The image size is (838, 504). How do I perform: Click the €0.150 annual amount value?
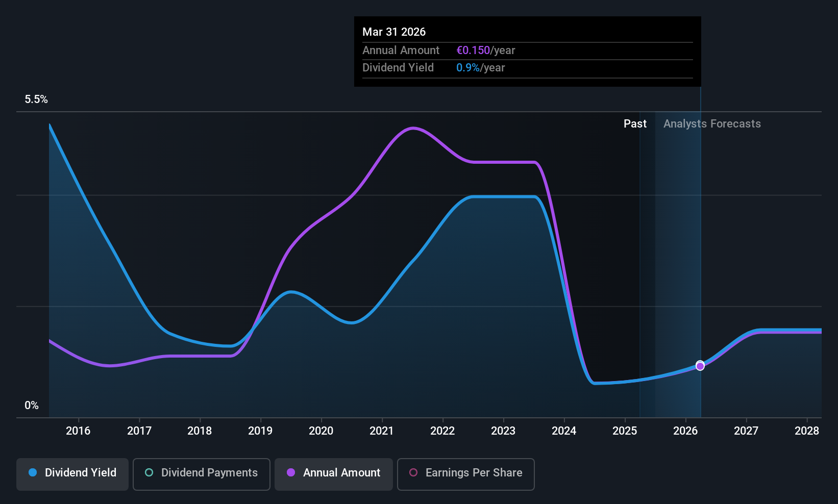(x=473, y=51)
